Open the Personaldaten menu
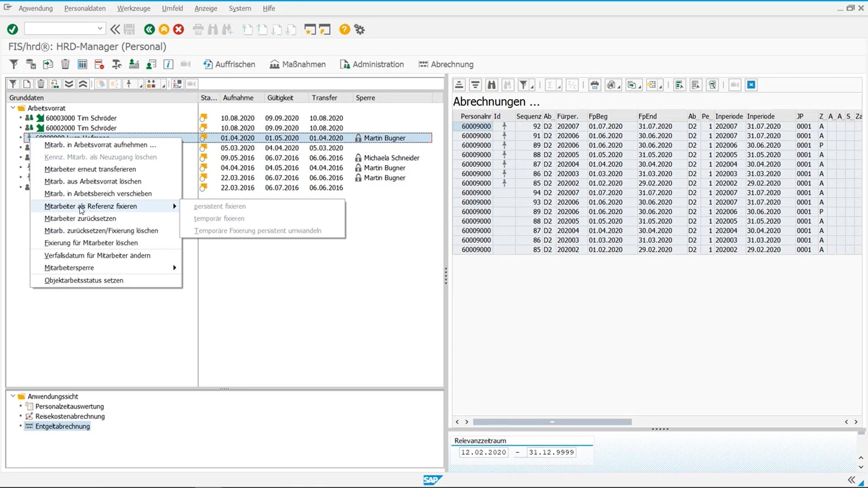The width and height of the screenshot is (868, 488). tap(85, 8)
